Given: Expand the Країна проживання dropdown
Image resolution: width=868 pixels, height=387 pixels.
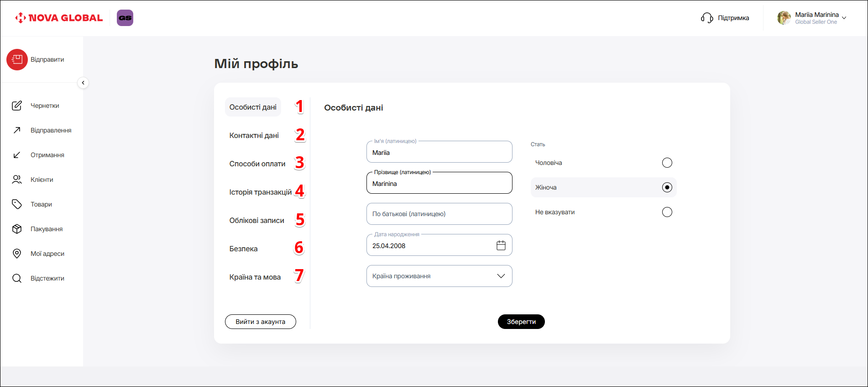Looking at the screenshot, I should tap(501, 276).
